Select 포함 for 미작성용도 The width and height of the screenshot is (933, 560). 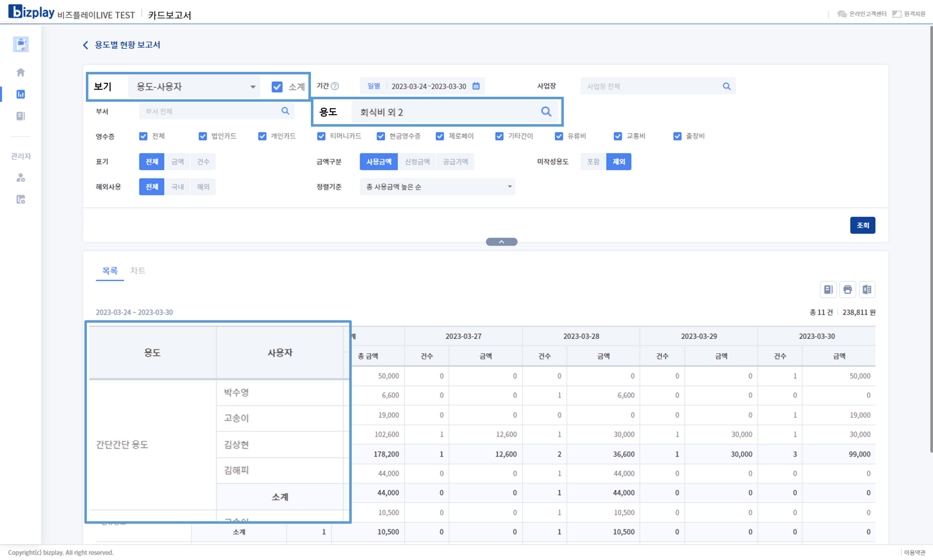(593, 162)
